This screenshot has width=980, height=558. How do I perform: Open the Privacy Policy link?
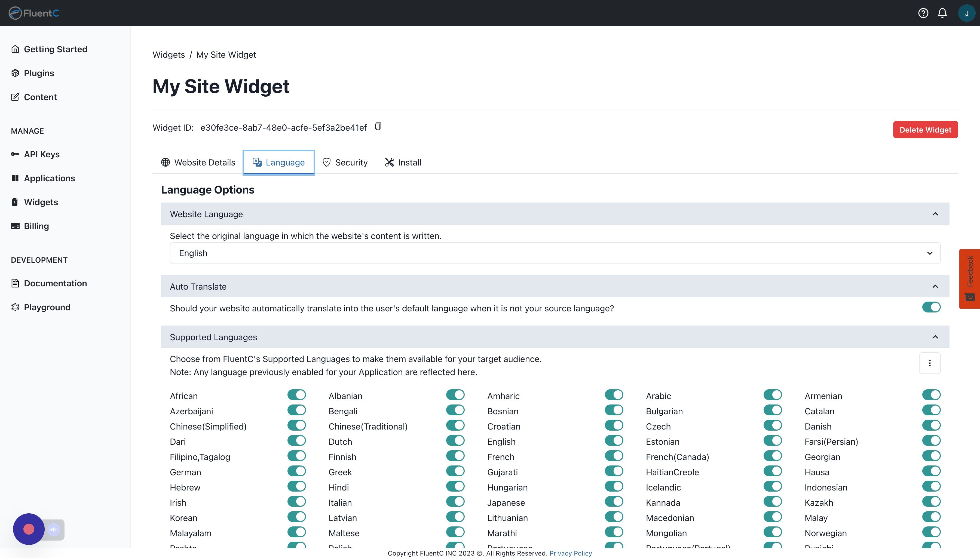pos(570,553)
